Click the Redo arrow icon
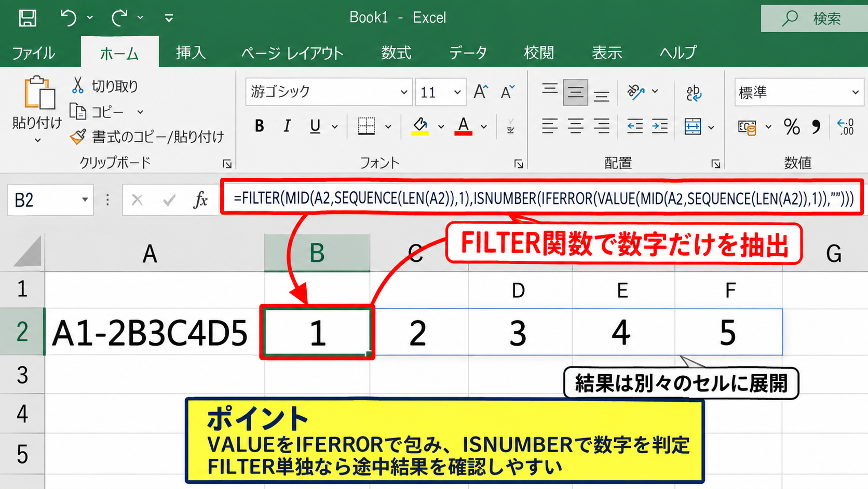This screenshot has height=489, width=868. pyautogui.click(x=119, y=18)
